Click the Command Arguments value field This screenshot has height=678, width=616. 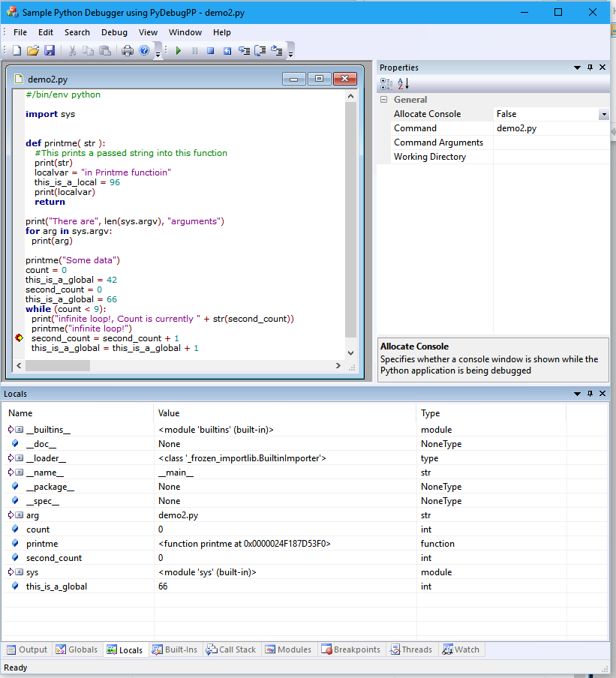point(551,142)
